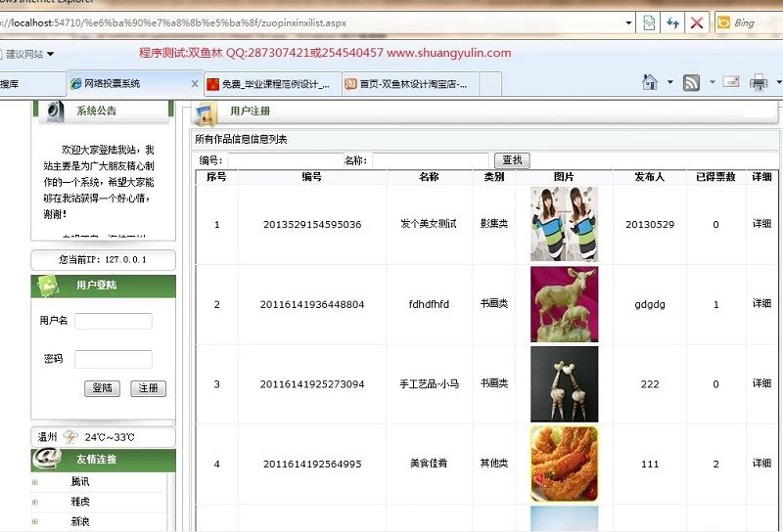The height and width of the screenshot is (532, 783).
Task: Click the 用户登陆 panel header icon
Action: (x=47, y=285)
